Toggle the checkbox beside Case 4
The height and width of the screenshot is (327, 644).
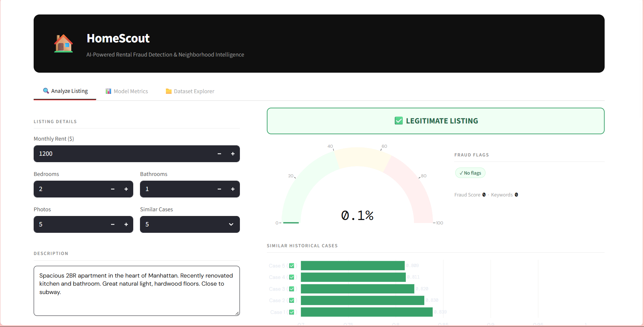[x=292, y=277]
